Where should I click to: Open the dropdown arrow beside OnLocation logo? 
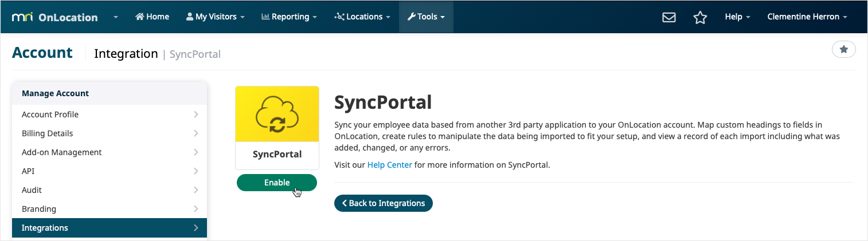click(116, 17)
